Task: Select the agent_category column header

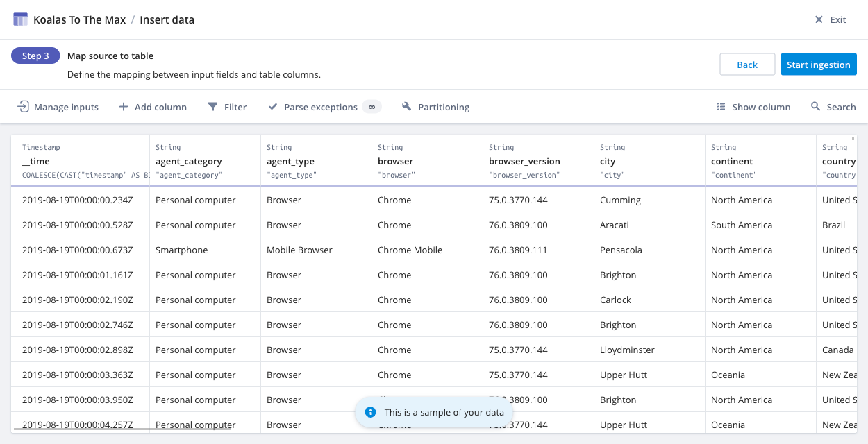Action: tap(205, 160)
